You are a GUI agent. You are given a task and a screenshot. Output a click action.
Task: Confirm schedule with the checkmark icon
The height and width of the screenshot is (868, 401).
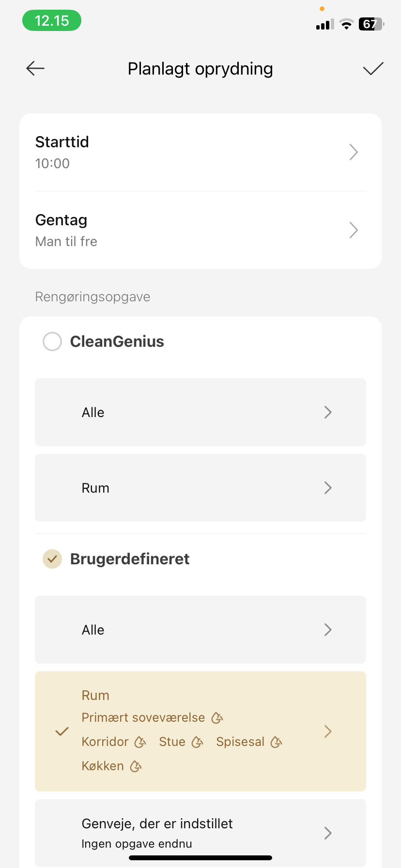pyautogui.click(x=373, y=69)
